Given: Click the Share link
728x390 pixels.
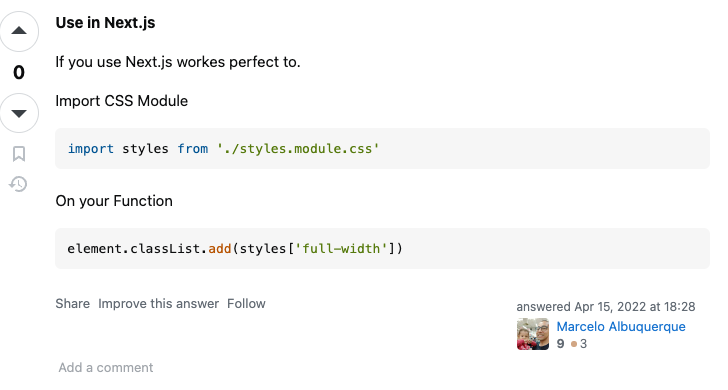Looking at the screenshot, I should click(72, 304).
